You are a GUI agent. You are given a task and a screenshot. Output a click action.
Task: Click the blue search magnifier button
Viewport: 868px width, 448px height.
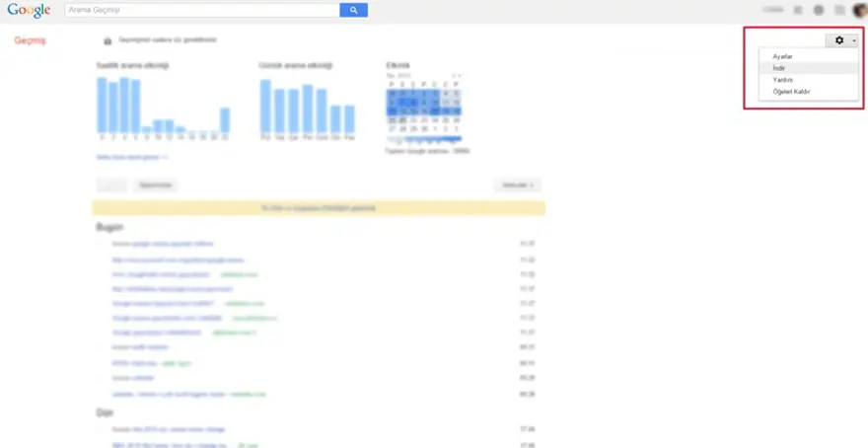[353, 10]
